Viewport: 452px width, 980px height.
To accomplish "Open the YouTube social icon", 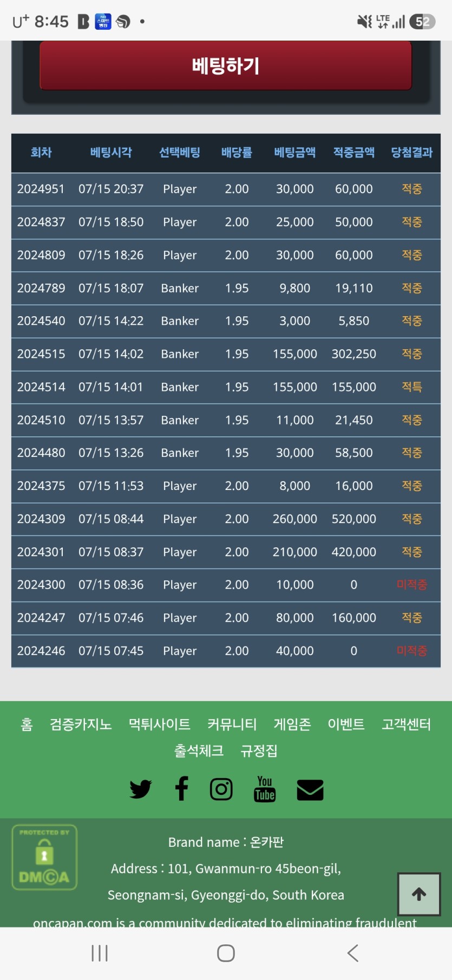I will coord(265,789).
